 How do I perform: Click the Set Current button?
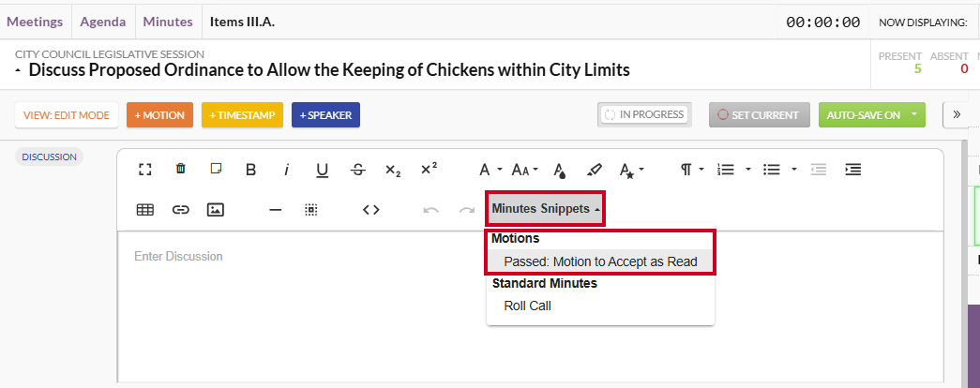coord(760,115)
